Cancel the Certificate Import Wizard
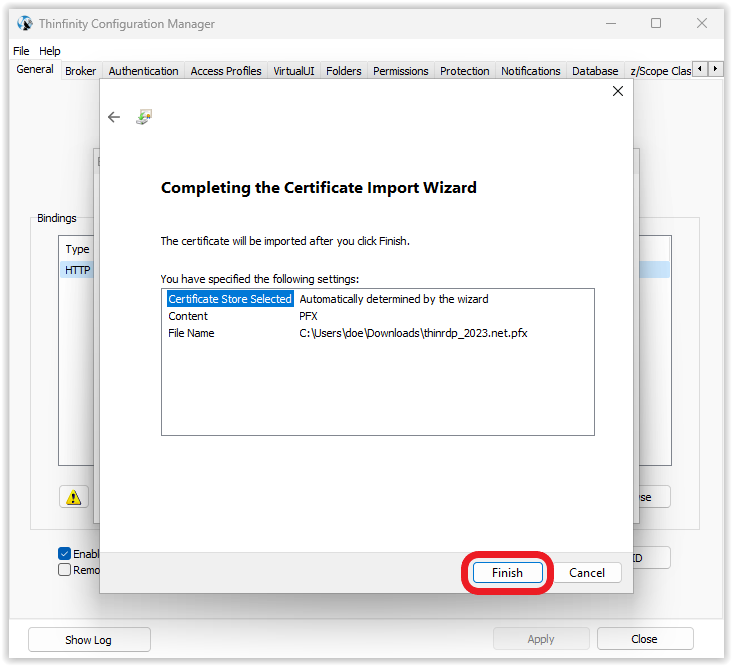 pos(587,573)
